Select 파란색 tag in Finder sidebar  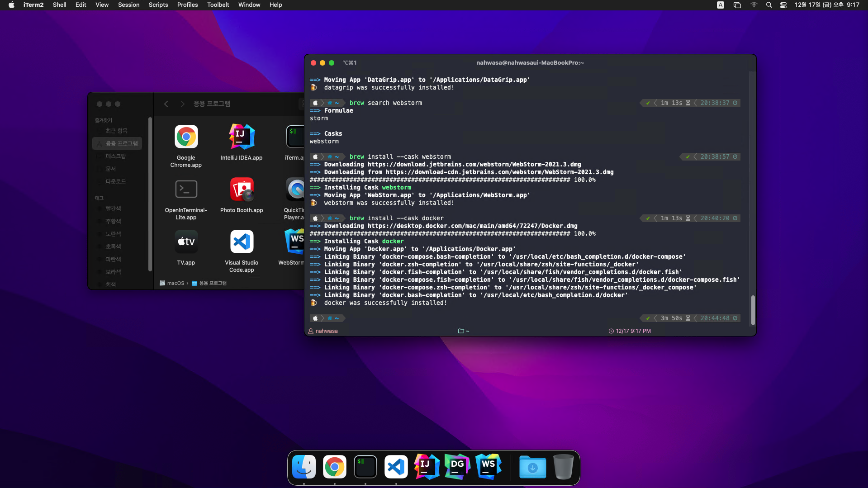click(117, 259)
